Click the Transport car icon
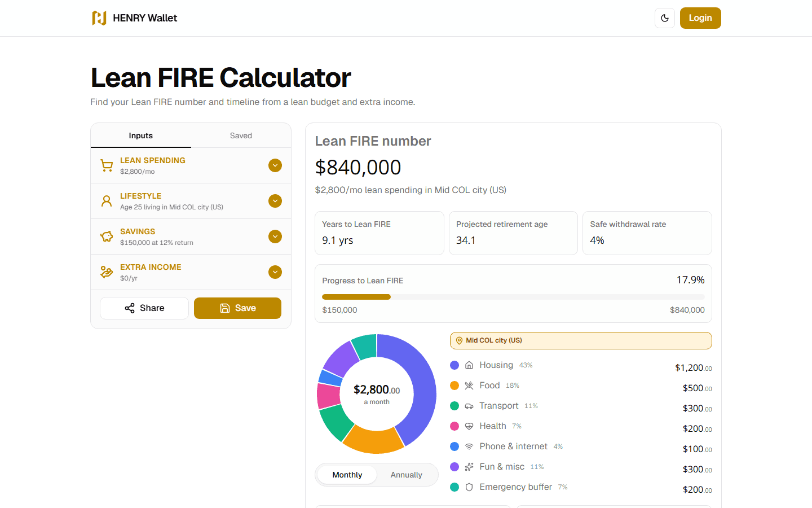This screenshot has height=508, width=812. pyautogui.click(x=469, y=406)
